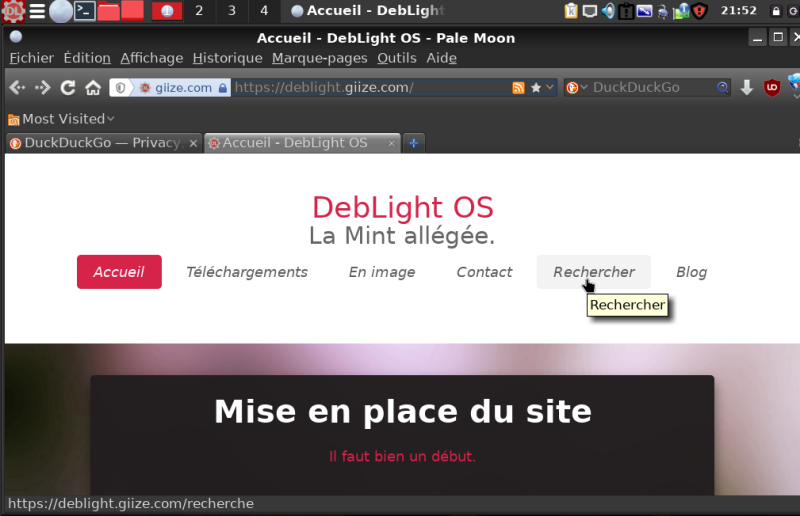This screenshot has height=516, width=800.
Task: Click the reload page icon
Action: (x=69, y=88)
